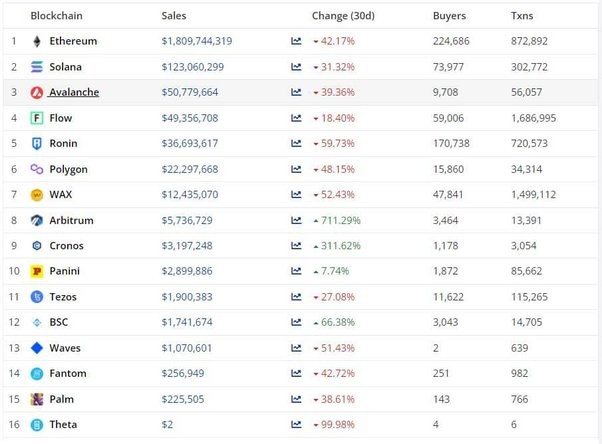
Task: Open the Panini sales chart icon
Action: tap(296, 271)
